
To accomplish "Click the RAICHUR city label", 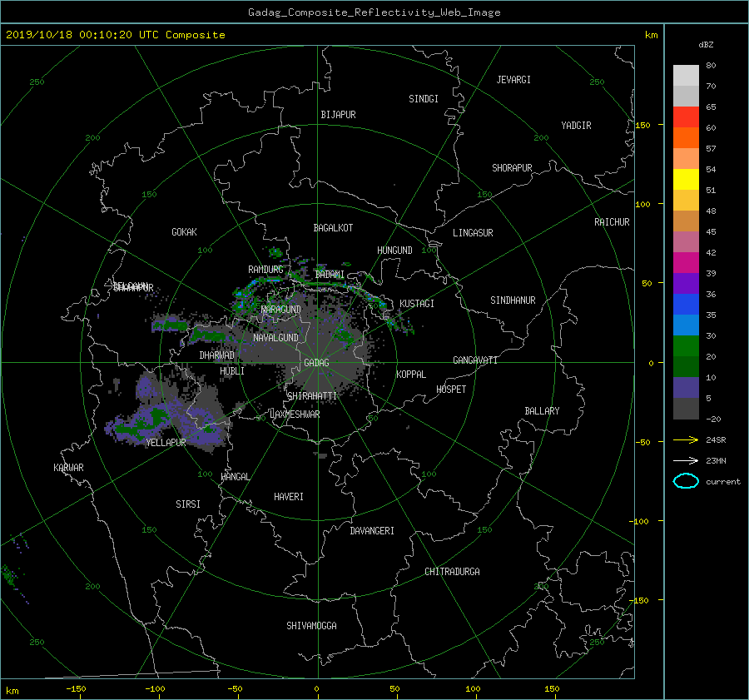I will coord(612,222).
